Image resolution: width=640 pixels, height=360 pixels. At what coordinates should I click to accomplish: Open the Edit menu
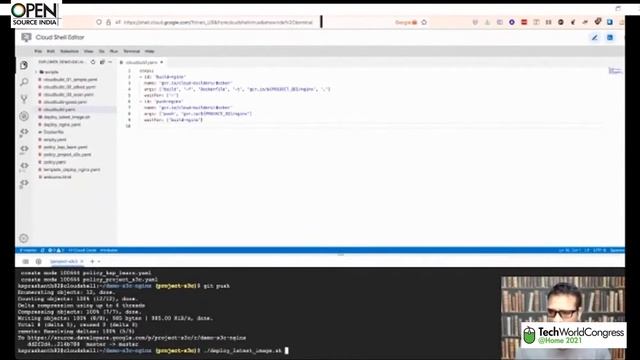(51, 51)
